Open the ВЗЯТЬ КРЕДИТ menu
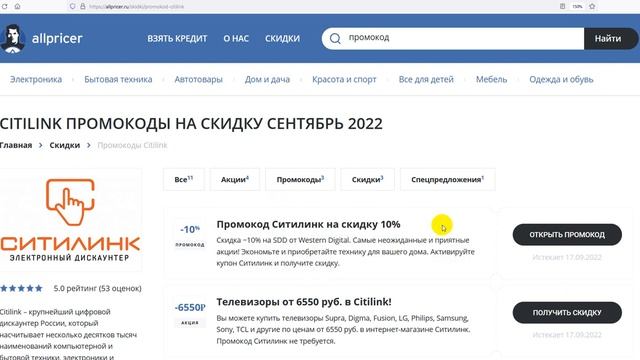This screenshot has height=360, width=640. tap(177, 38)
